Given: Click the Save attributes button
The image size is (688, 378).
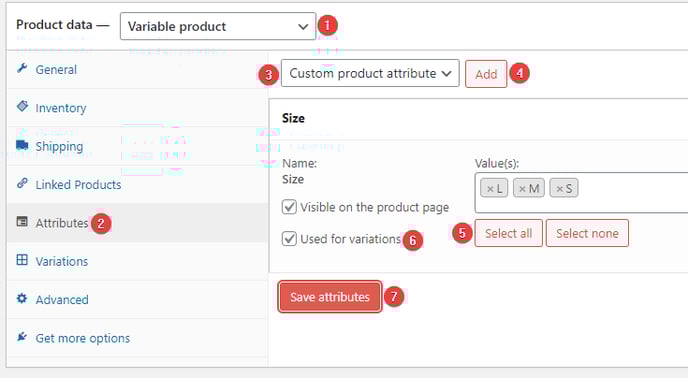Looking at the screenshot, I should (x=330, y=297).
